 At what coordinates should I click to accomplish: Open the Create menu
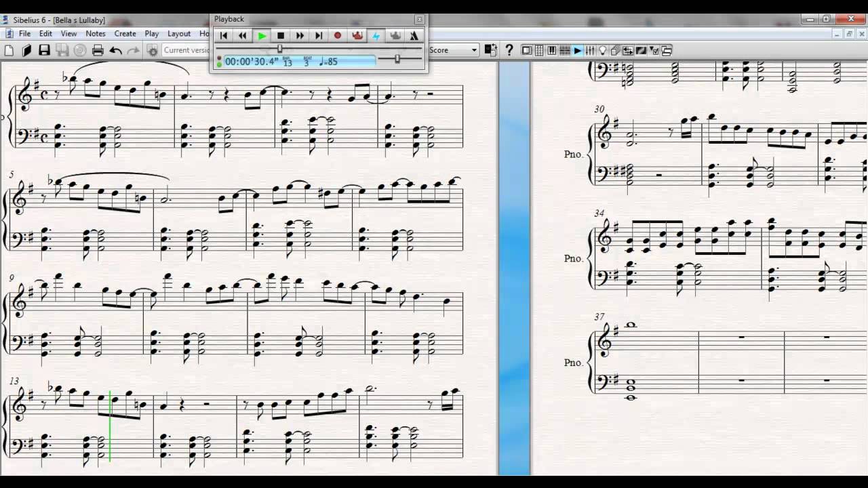tap(125, 33)
